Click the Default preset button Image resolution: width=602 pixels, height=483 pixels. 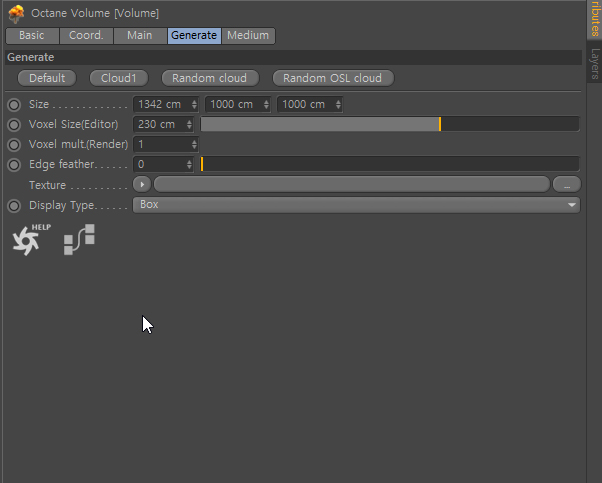click(x=47, y=78)
